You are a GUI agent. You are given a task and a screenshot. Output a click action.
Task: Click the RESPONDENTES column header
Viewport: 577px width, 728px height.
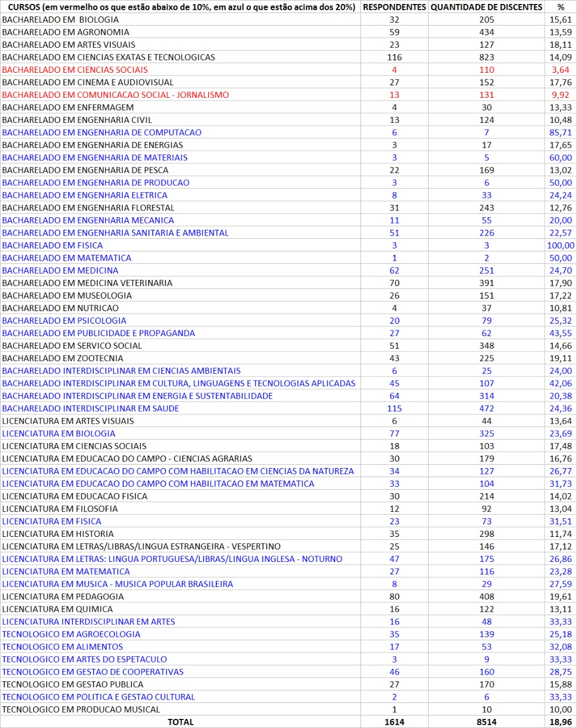(x=394, y=7)
